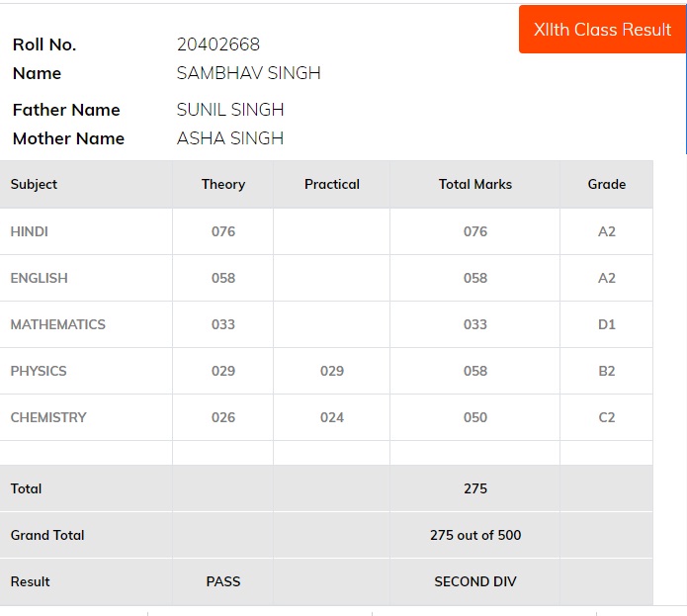Click HINDI grade A2
687x616 pixels.
click(x=607, y=231)
